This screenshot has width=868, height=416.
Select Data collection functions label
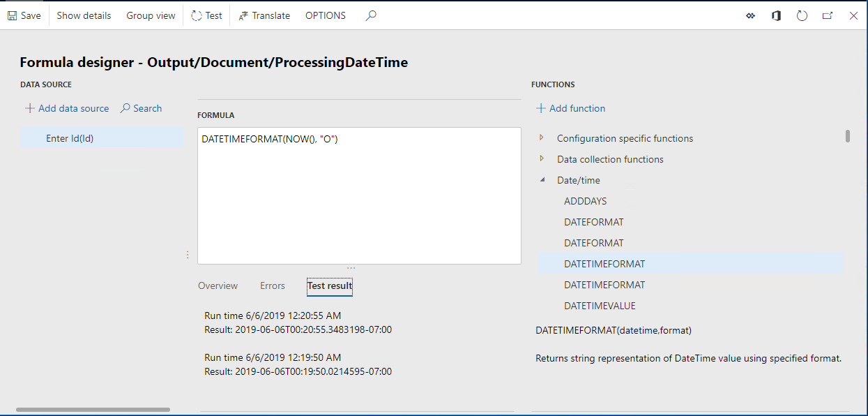point(610,159)
